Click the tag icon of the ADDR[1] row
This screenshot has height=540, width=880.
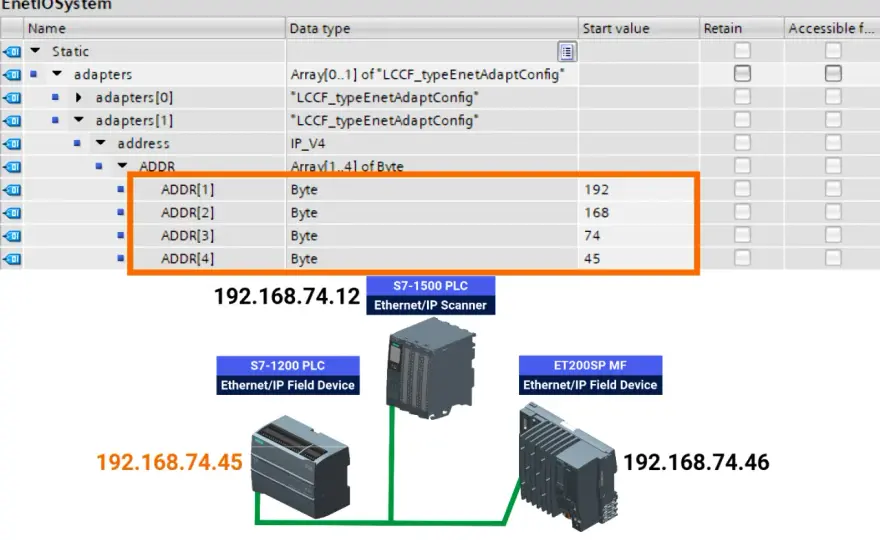12,190
